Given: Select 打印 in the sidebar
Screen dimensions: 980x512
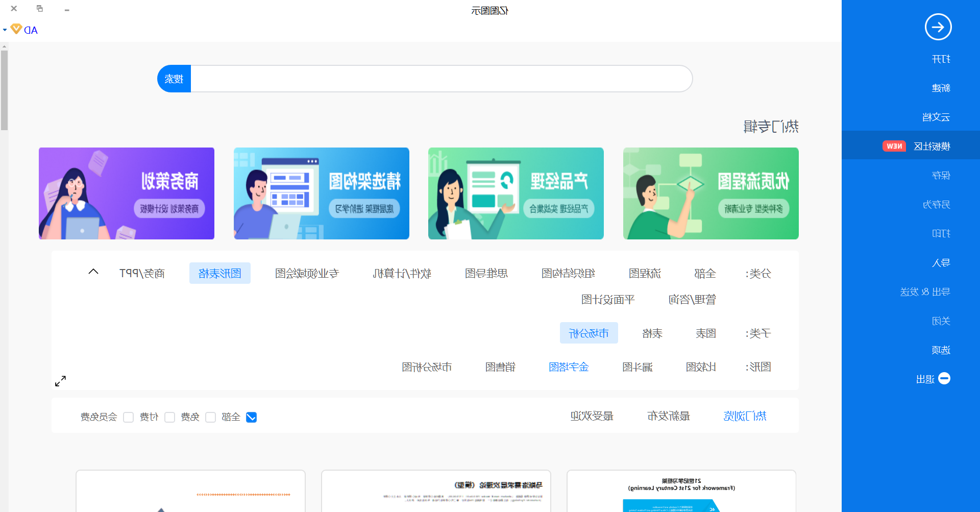Looking at the screenshot, I should (x=941, y=234).
